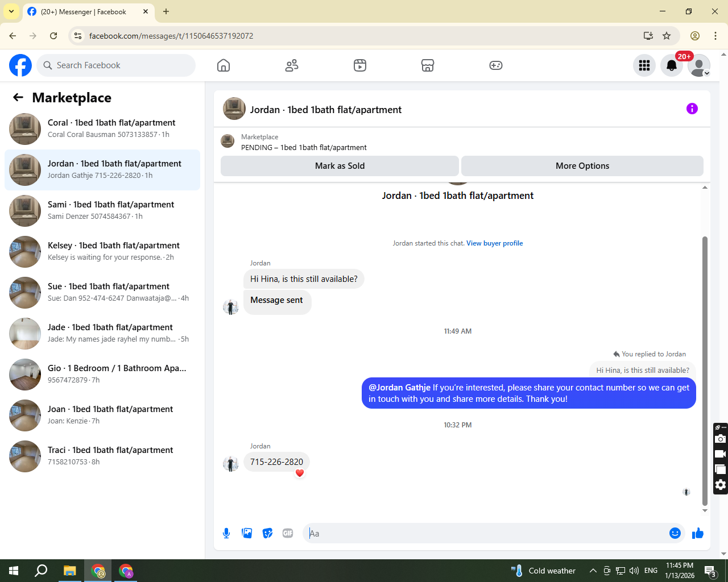Viewport: 728px width, 582px height.
Task: Click the camera icon on side overlay toolbar
Action: pyautogui.click(x=721, y=439)
